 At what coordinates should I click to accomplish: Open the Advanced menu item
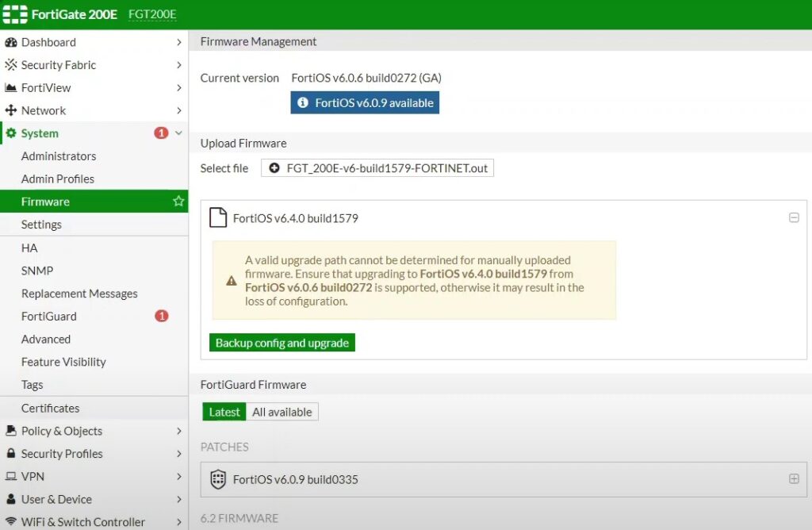point(94,339)
